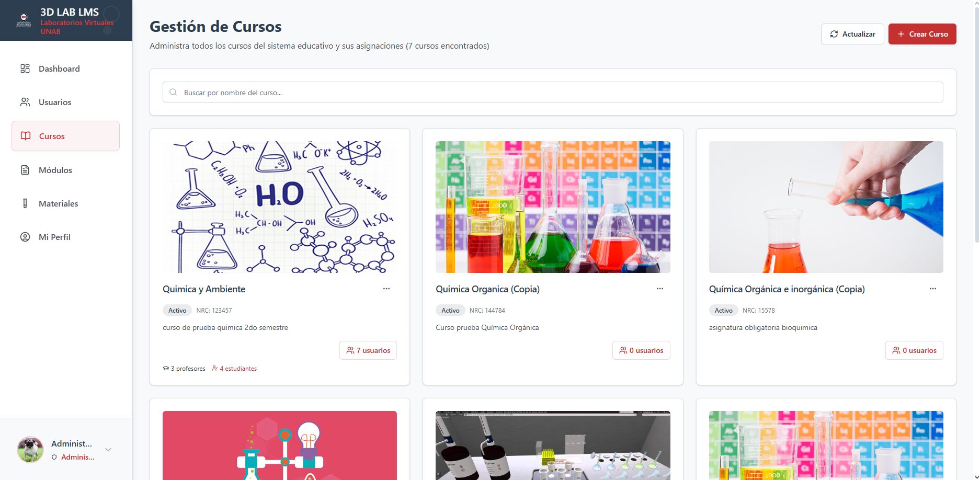Viewport: 980px width, 480px height.
Task: Go to Usuarios in the sidebar
Action: 55,102
